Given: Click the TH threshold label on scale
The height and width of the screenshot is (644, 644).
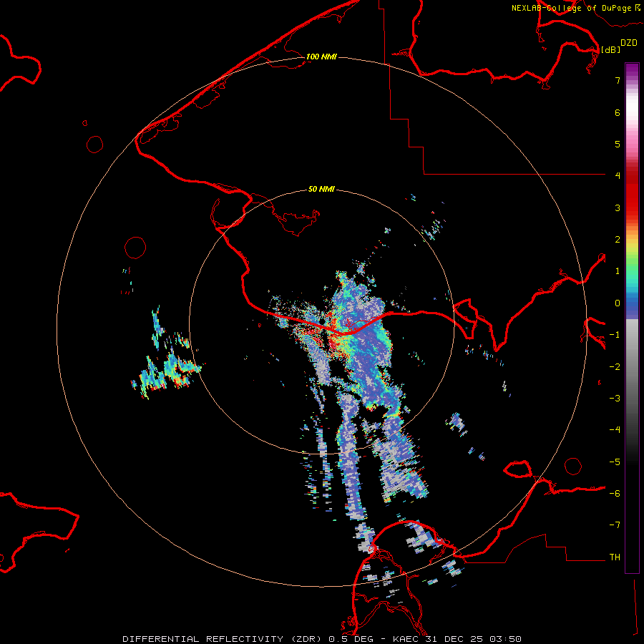Looking at the screenshot, I should tap(615, 557).
